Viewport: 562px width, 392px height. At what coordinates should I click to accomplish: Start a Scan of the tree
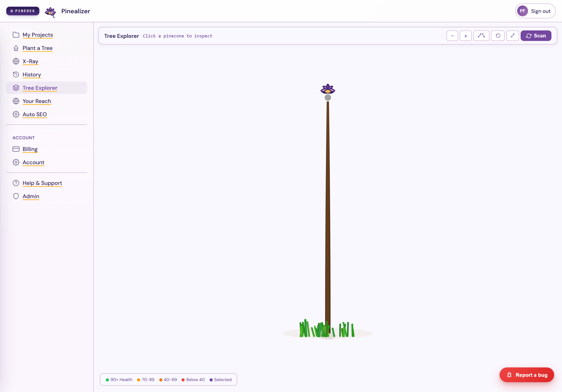536,36
